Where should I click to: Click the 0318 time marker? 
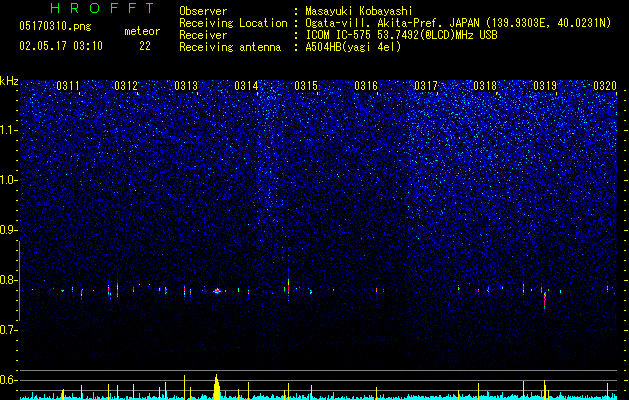[485, 86]
